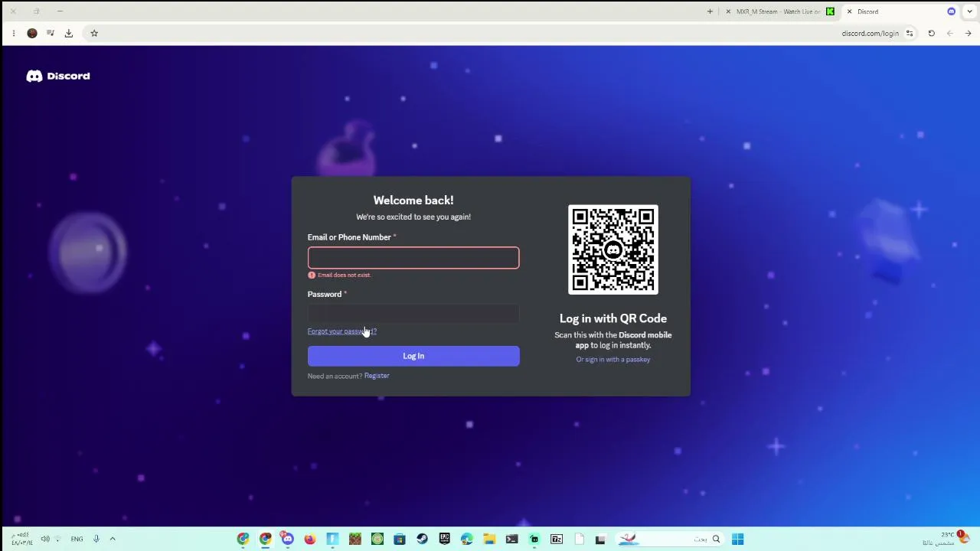Image resolution: width=980 pixels, height=551 pixels.
Task: Open the weather widget showing 23°C
Action: [x=946, y=538]
